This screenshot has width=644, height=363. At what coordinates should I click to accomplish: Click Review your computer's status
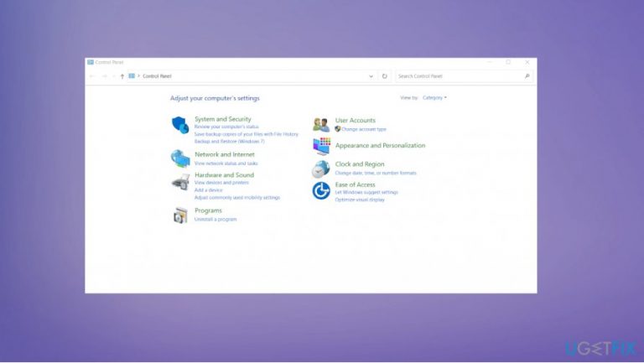(226, 127)
